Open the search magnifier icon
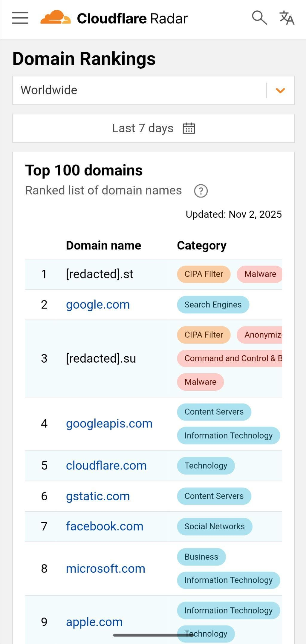306x644 pixels. (259, 18)
